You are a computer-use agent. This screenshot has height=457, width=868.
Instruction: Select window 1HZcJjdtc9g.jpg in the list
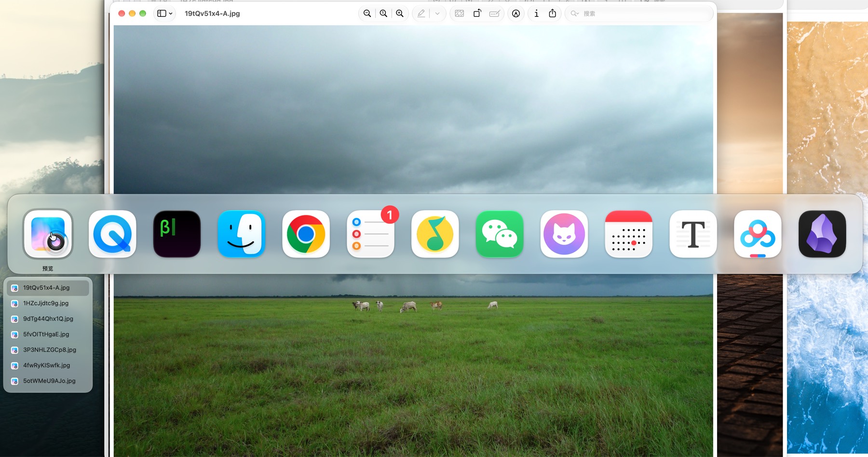pyautogui.click(x=48, y=303)
